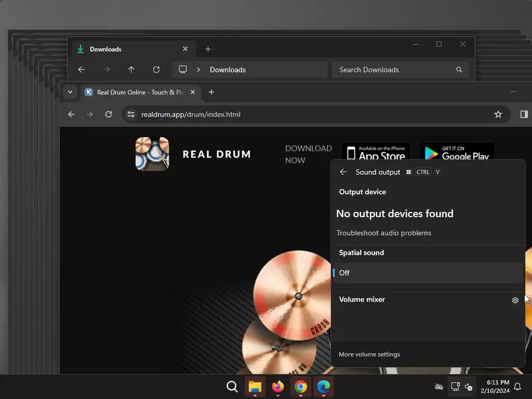Screen dimensions: 532x399
Task: Select the Downloads tab in File Explorer
Action: tap(132, 49)
